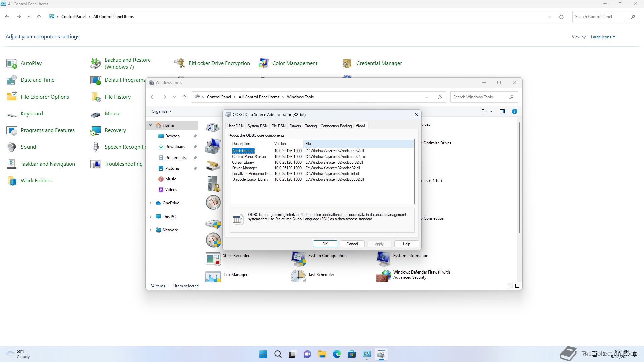
Task: Click Windows Tools vertical scrollbar
Action: pos(520,178)
